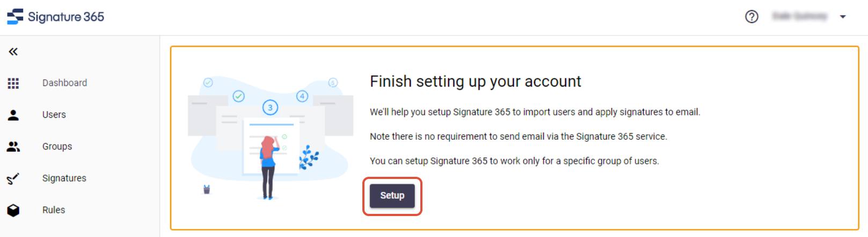This screenshot has height=237, width=868.
Task: Click the Signature 365 logo icon
Action: 15,17
